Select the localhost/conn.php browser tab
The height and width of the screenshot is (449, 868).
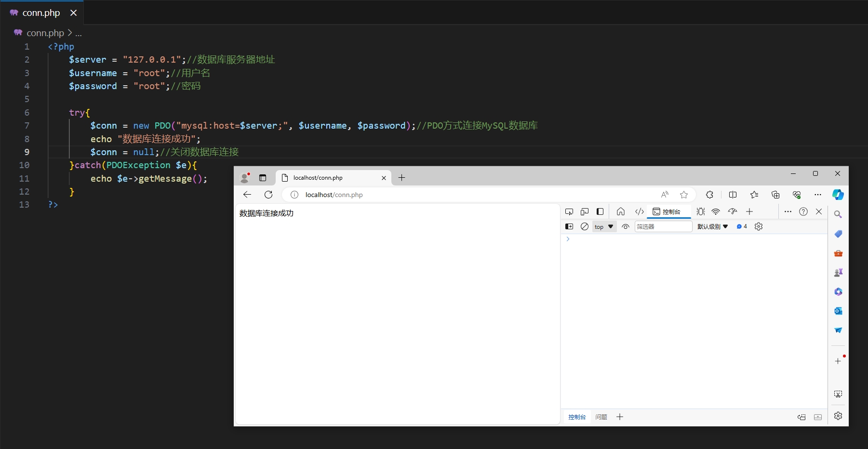pyautogui.click(x=333, y=178)
